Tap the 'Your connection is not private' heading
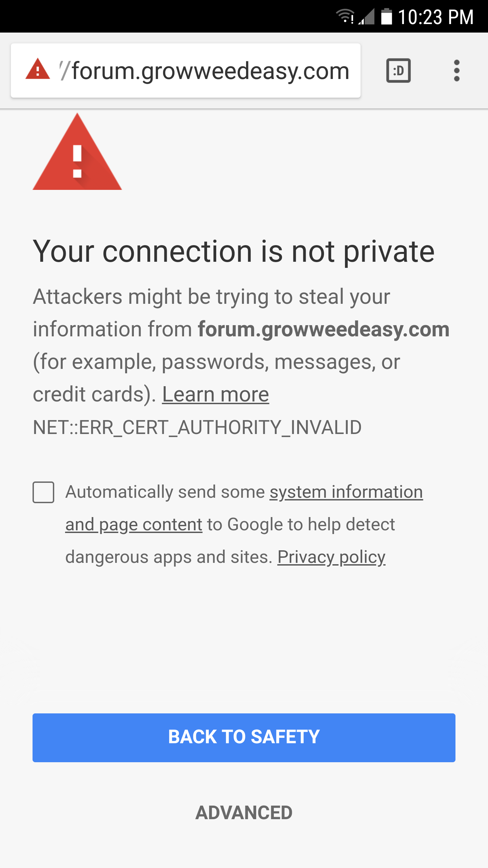The height and width of the screenshot is (868, 488). [x=234, y=251]
